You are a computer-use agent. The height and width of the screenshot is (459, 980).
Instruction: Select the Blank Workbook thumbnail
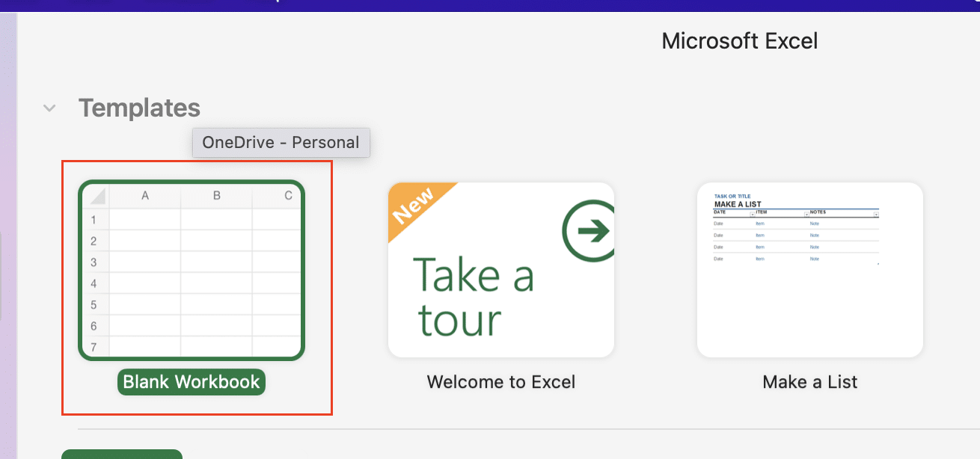pyautogui.click(x=192, y=270)
